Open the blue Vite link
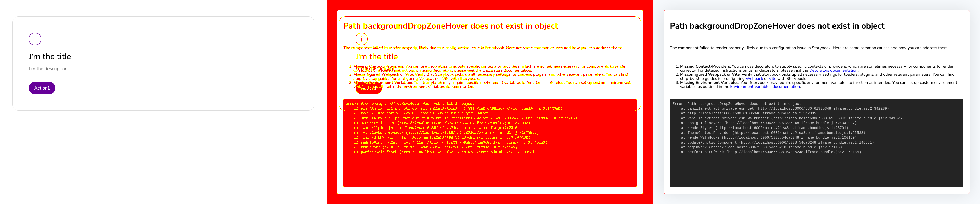This screenshot has height=204, width=980. point(772,79)
